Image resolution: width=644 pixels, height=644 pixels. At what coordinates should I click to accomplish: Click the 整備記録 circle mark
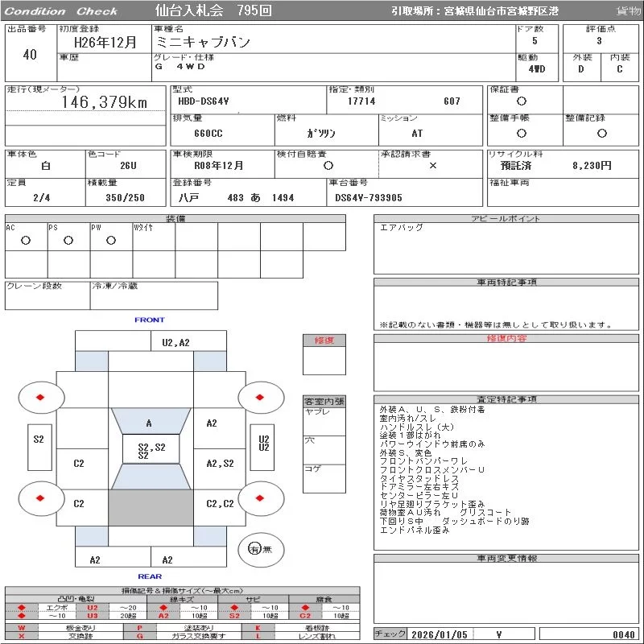[601, 134]
